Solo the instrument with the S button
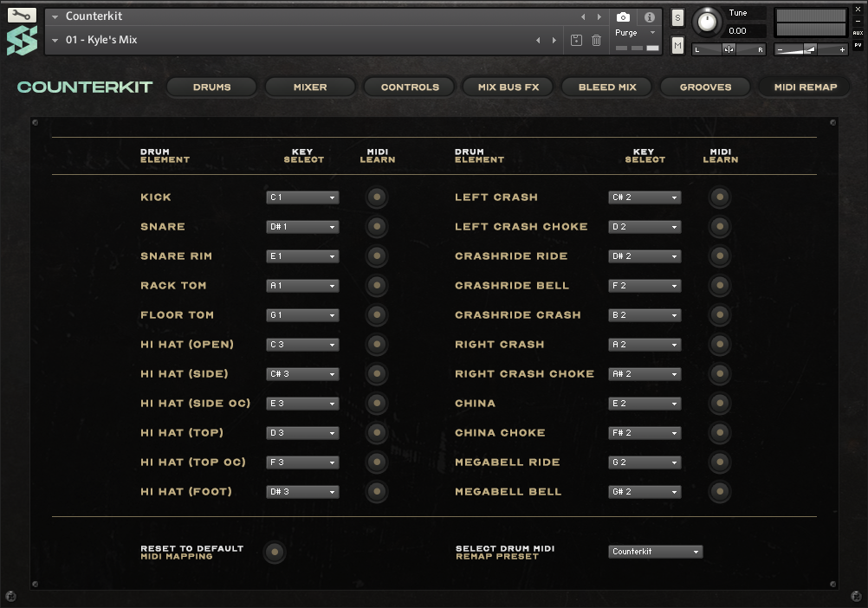 click(677, 17)
